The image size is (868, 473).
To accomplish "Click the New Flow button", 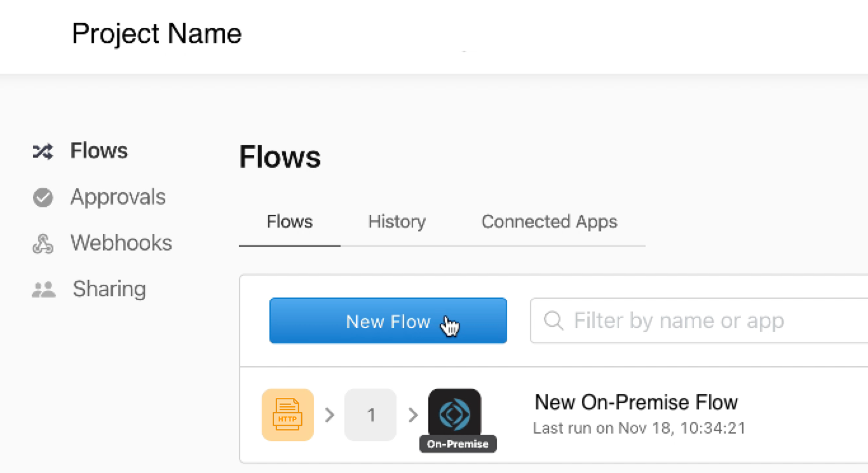I will click(388, 321).
